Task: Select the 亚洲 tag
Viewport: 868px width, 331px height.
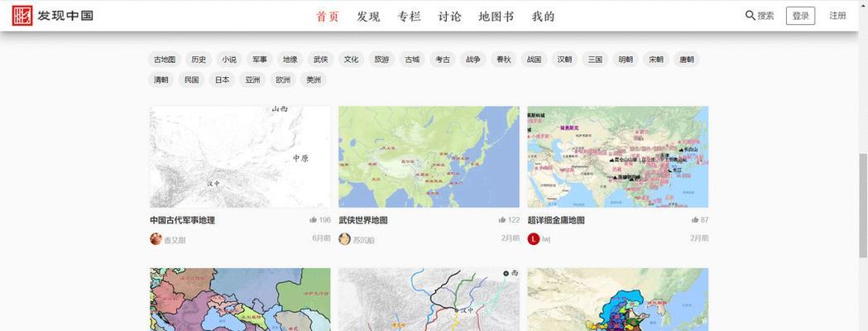Action: (252, 79)
